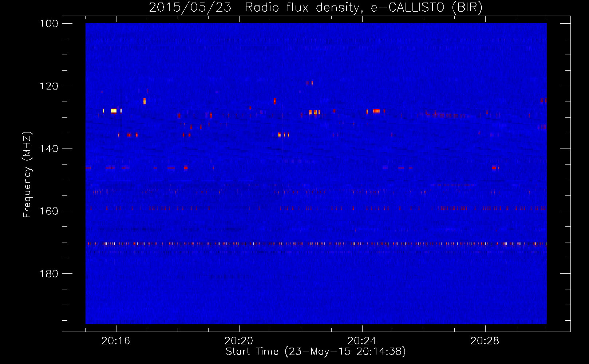Click the frequency tick label '120'
The height and width of the screenshot is (364, 589).
tap(49, 86)
